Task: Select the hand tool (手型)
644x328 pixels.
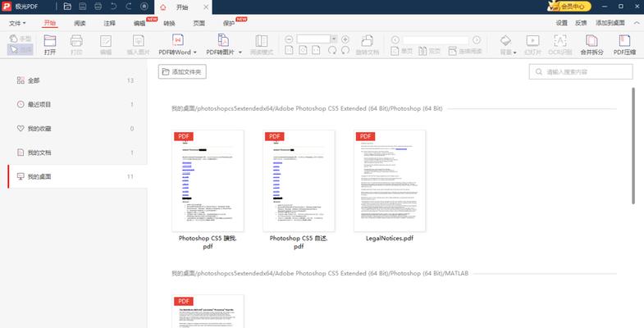Action: click(x=21, y=39)
